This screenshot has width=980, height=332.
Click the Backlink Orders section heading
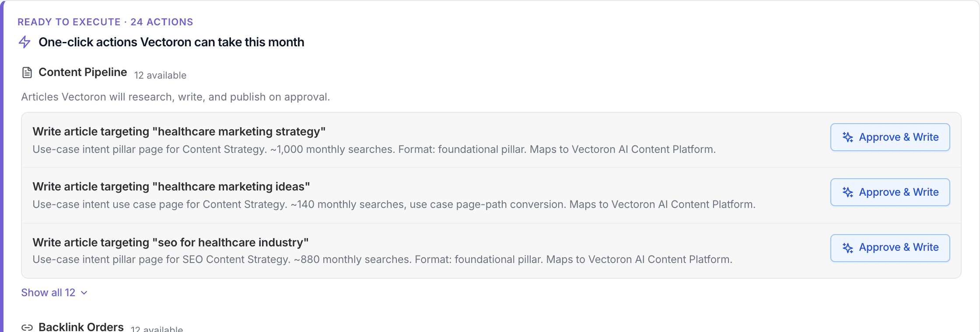pos(81,327)
